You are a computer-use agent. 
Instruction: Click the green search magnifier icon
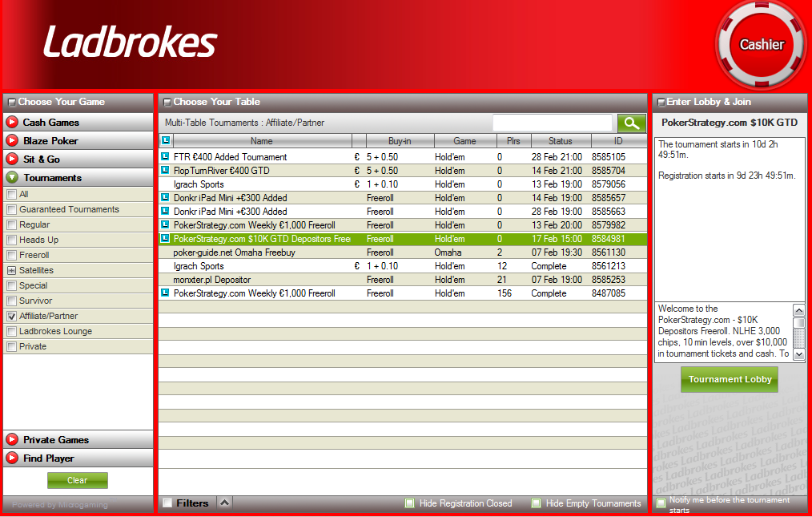631,123
